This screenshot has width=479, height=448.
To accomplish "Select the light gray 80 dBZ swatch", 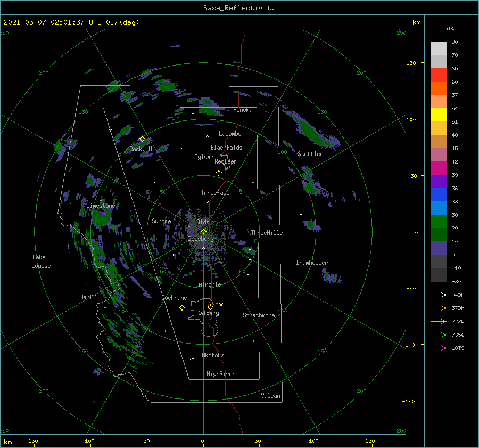I will coord(439,48).
